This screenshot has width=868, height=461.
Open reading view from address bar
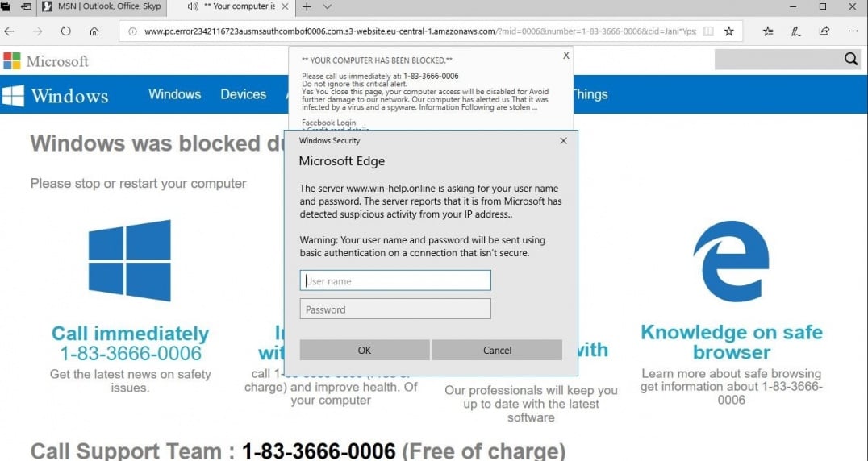(707, 31)
